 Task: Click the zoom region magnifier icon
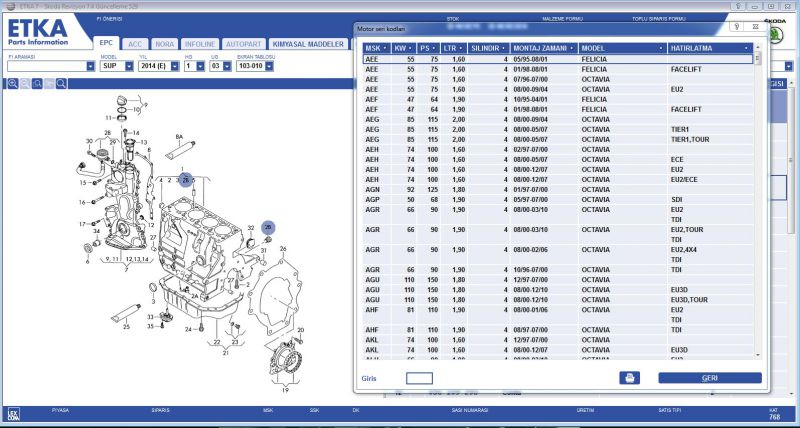point(37,84)
